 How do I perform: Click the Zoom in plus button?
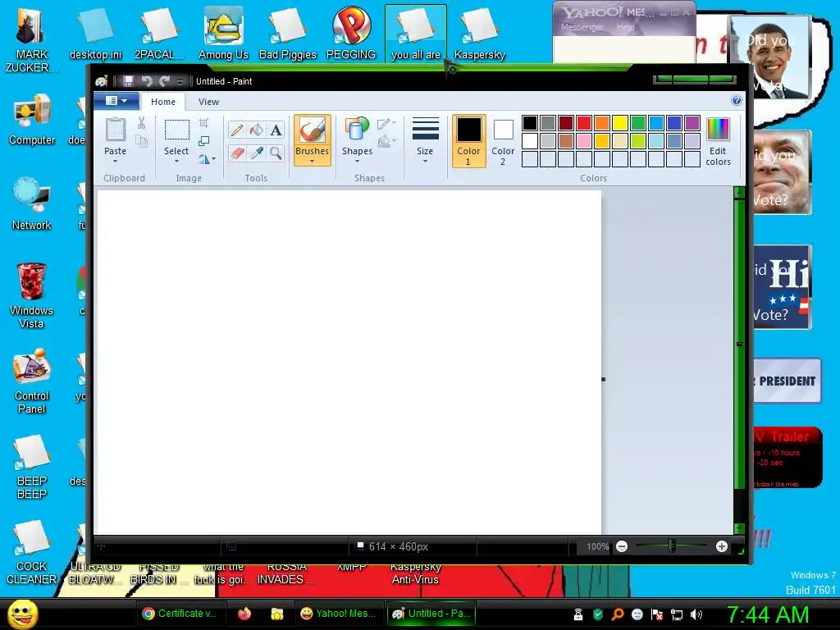pos(722,546)
